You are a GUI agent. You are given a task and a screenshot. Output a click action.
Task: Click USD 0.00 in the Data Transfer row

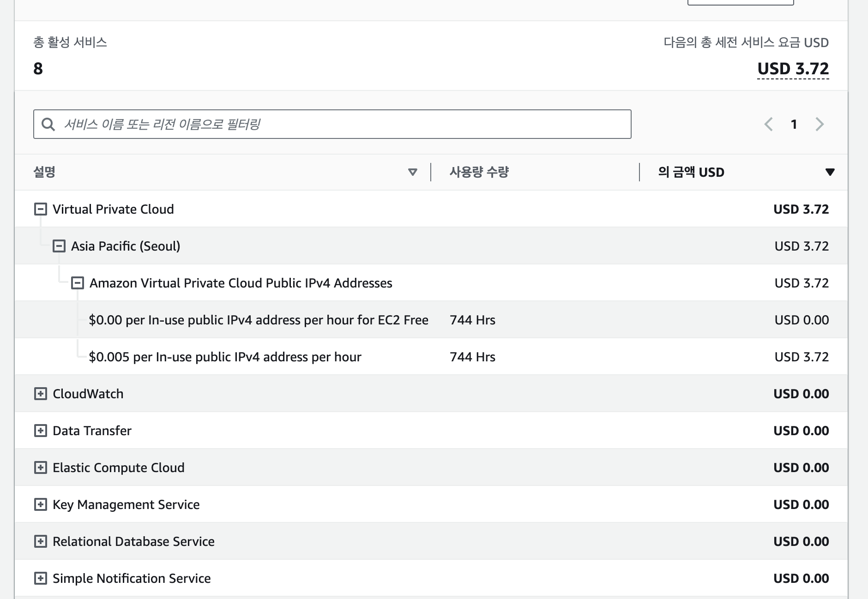click(x=801, y=431)
